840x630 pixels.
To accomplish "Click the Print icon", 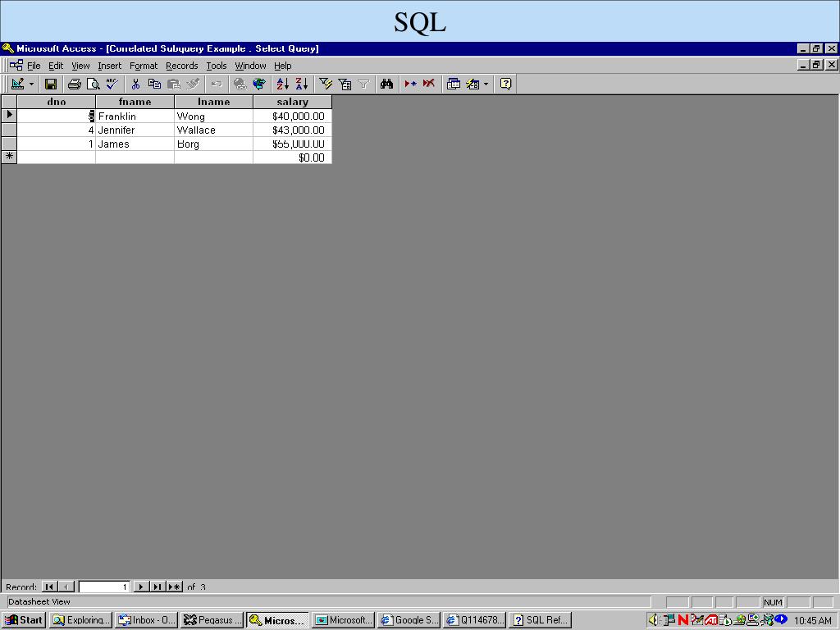I will click(x=75, y=84).
